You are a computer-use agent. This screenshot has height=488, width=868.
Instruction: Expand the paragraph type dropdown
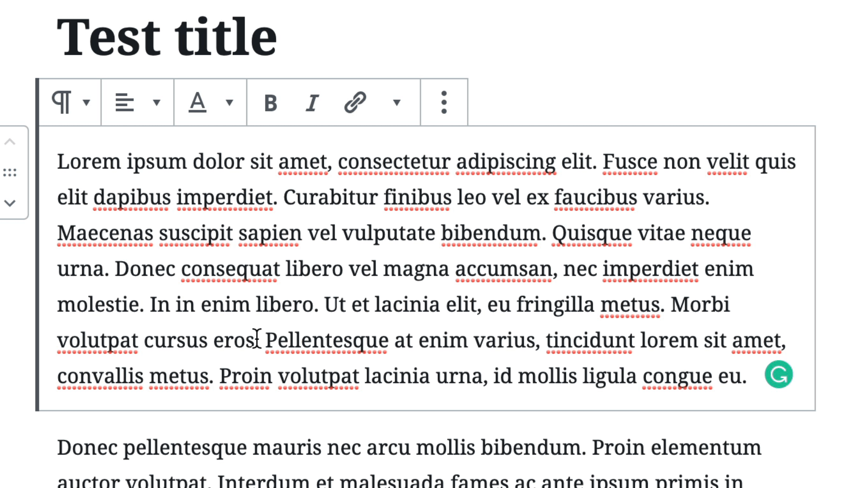86,102
